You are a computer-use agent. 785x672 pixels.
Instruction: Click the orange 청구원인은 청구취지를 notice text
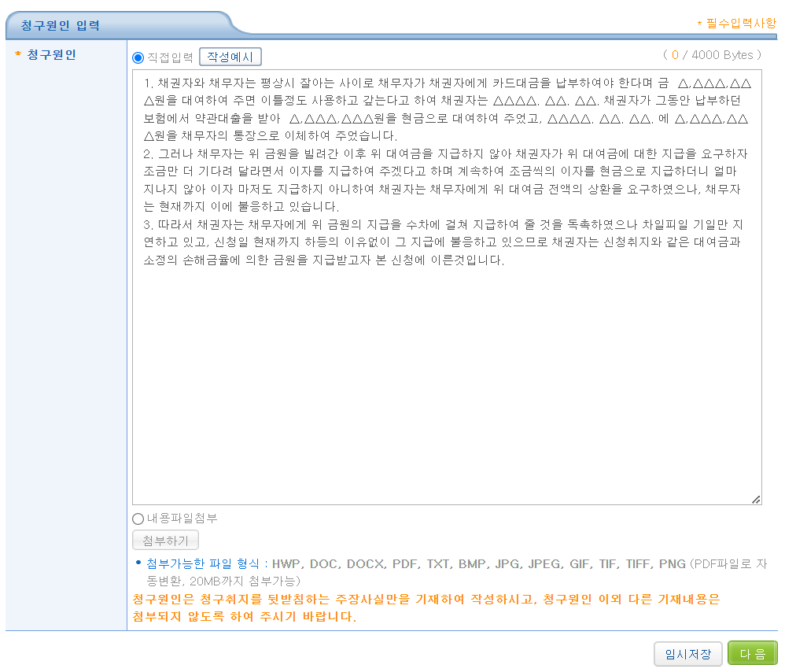coord(426,608)
